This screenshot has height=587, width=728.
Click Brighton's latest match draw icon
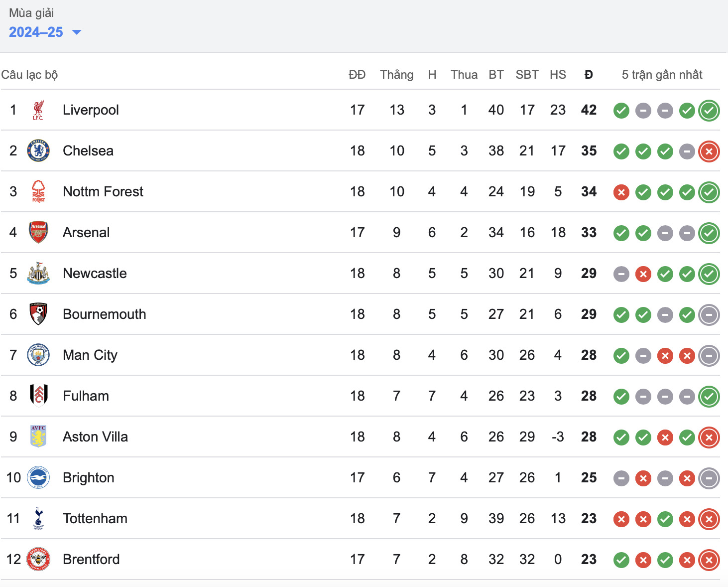click(709, 478)
